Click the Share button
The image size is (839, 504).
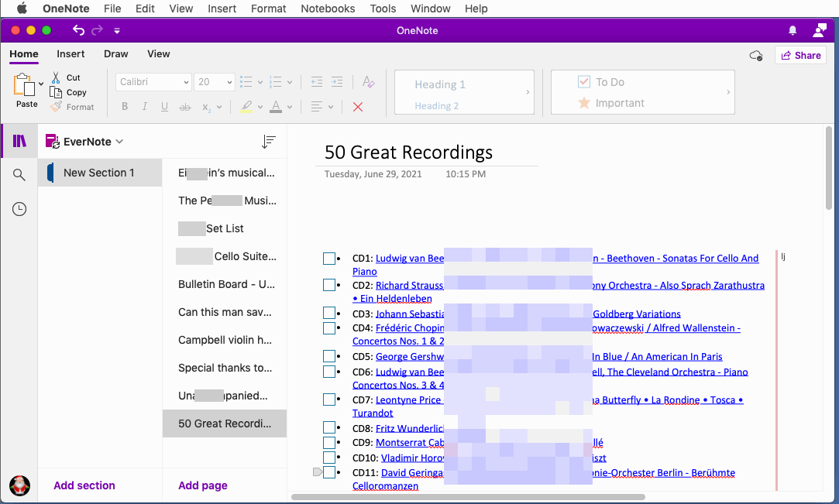click(x=800, y=55)
